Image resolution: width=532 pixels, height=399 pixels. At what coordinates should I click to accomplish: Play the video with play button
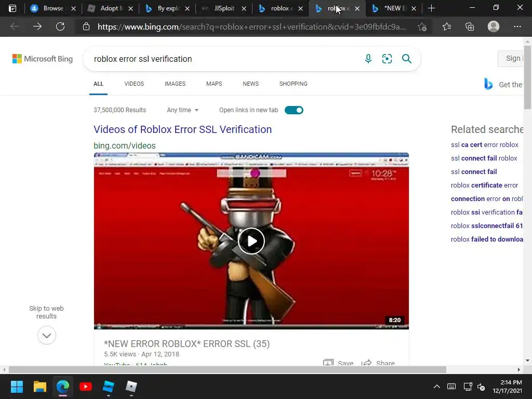click(251, 241)
